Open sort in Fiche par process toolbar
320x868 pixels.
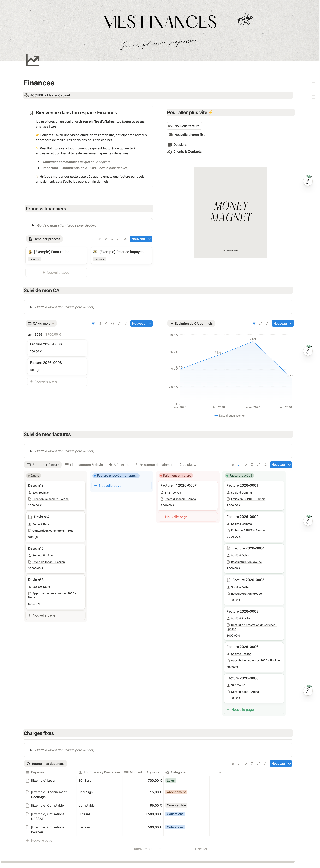(99, 239)
